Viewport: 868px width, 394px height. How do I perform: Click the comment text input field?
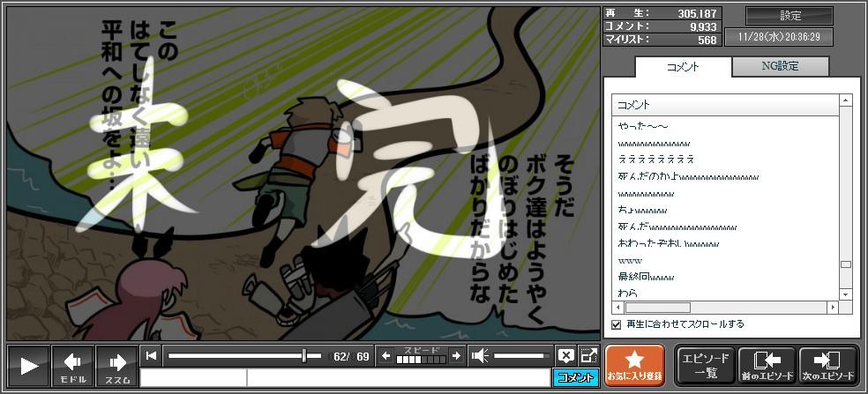click(x=397, y=378)
